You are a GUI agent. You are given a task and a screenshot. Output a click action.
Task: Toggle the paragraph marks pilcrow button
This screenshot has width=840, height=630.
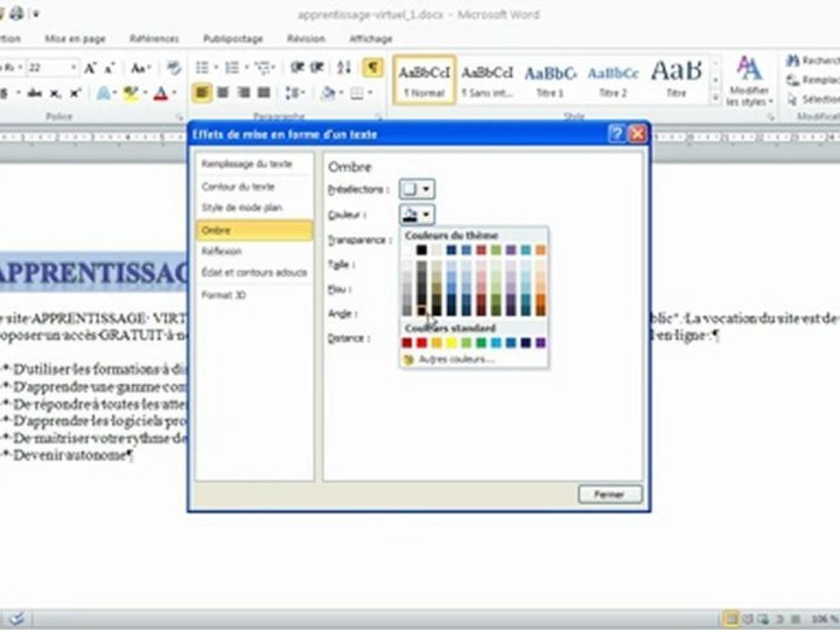(x=373, y=67)
